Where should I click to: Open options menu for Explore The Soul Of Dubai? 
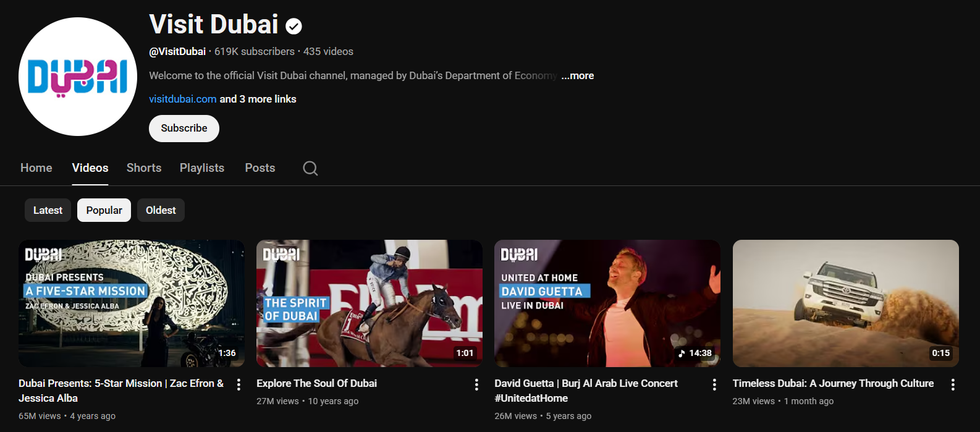click(x=476, y=384)
